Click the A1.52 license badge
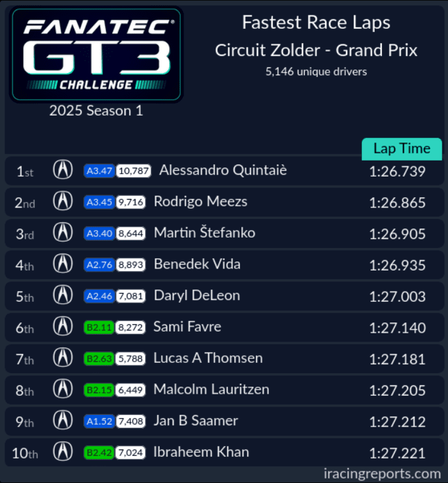This screenshot has width=448, height=483. (x=99, y=421)
